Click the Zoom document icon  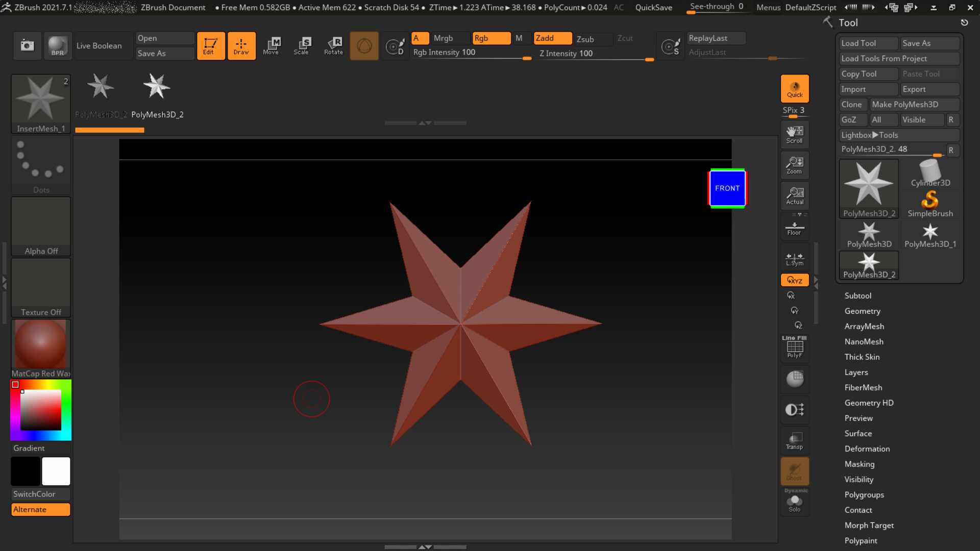point(794,165)
